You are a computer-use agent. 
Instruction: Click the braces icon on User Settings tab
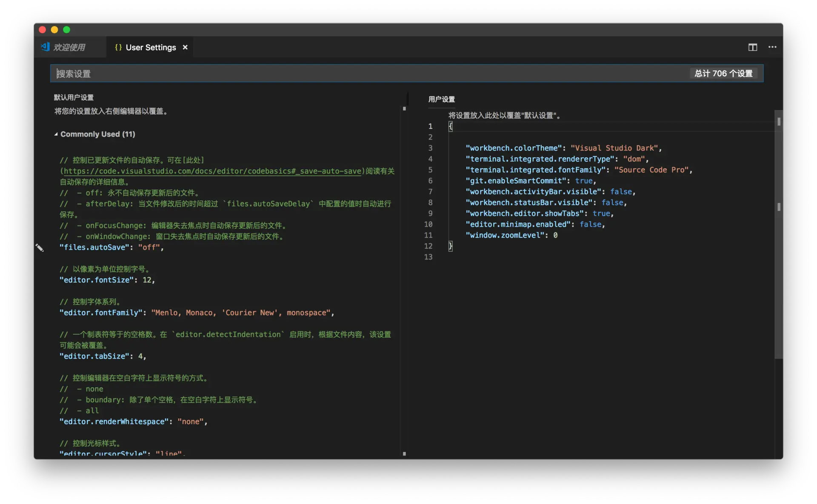[x=118, y=48]
